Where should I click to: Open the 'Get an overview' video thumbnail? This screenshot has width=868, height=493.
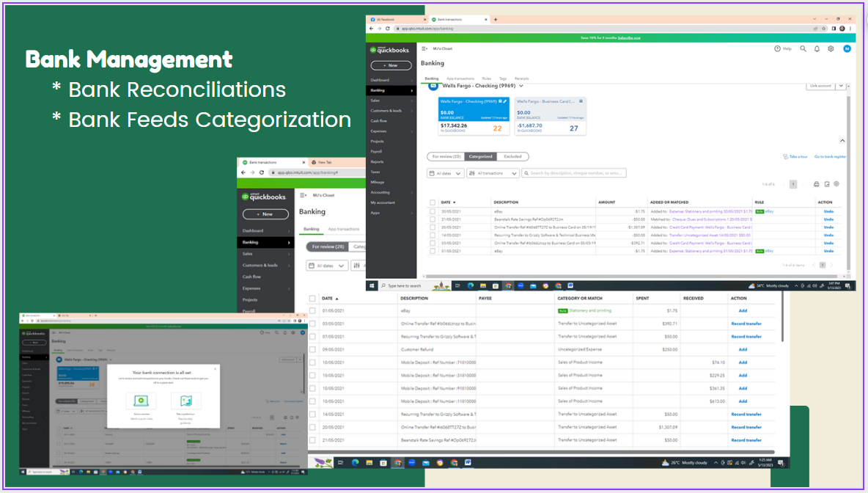tap(141, 401)
